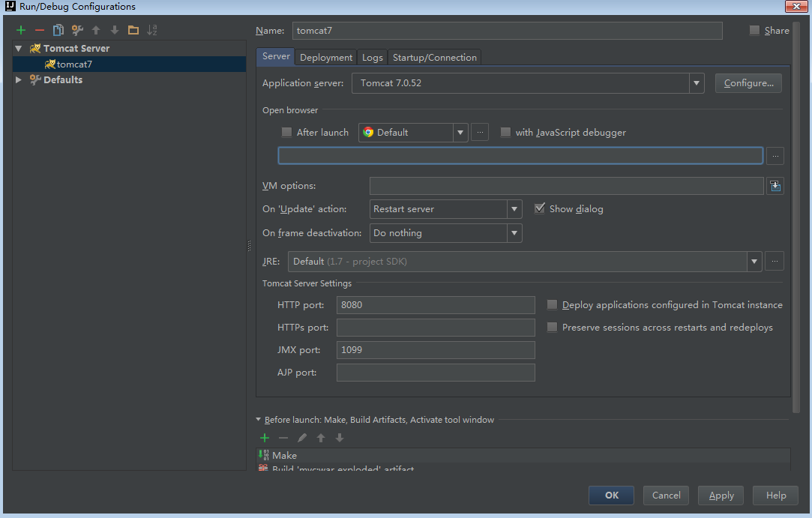Click the Configure... button
Image resolution: width=812 pixels, height=518 pixels.
748,83
